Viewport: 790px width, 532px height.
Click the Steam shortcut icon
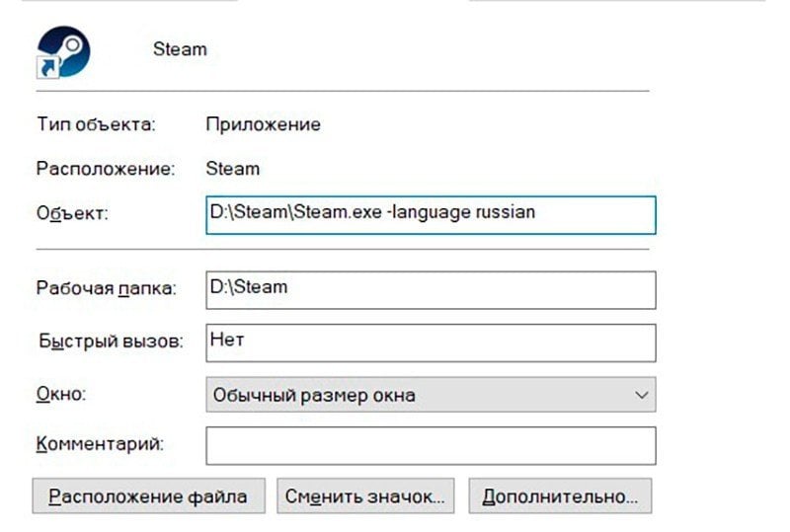tap(63, 52)
